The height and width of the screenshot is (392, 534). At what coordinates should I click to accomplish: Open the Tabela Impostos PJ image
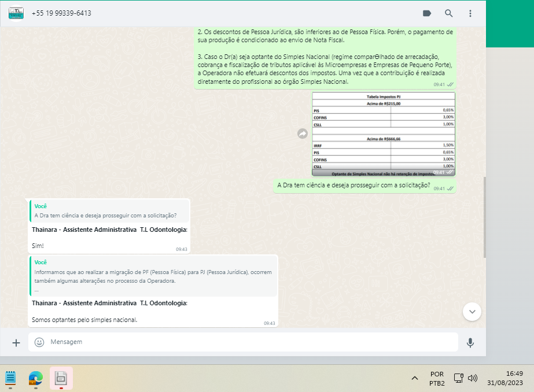pos(384,134)
